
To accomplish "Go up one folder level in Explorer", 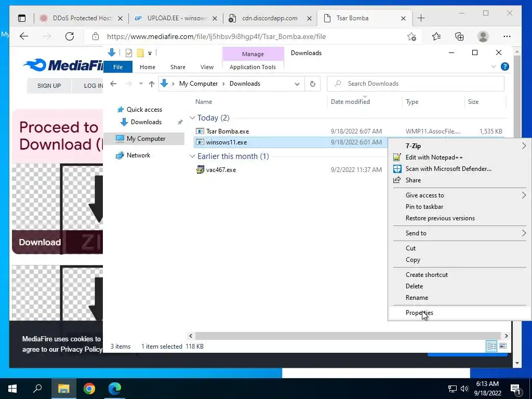I will tap(152, 84).
